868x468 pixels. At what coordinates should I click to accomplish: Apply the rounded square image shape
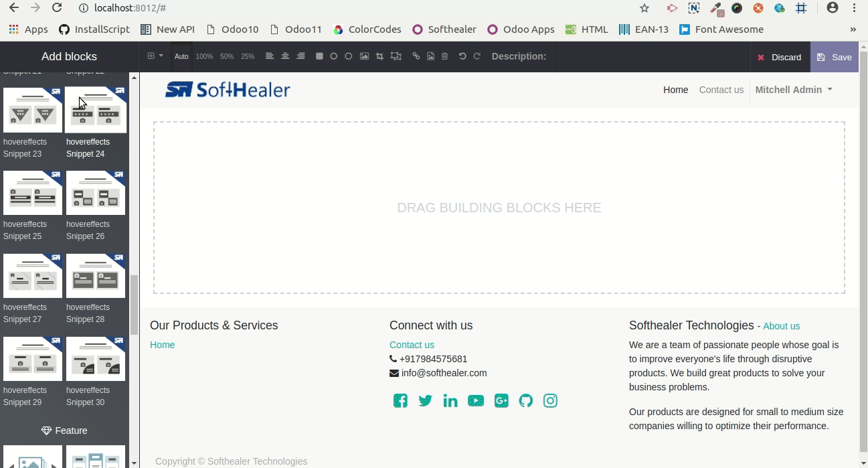point(319,56)
